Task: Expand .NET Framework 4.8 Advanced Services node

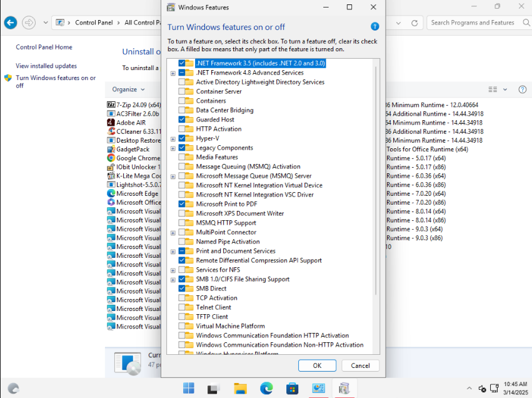Action: (x=173, y=73)
